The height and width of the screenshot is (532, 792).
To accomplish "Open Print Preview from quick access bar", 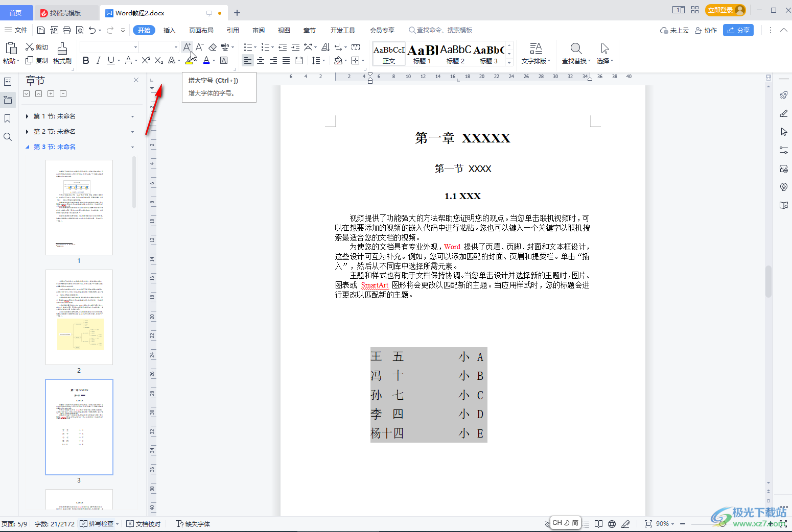I will pyautogui.click(x=80, y=30).
